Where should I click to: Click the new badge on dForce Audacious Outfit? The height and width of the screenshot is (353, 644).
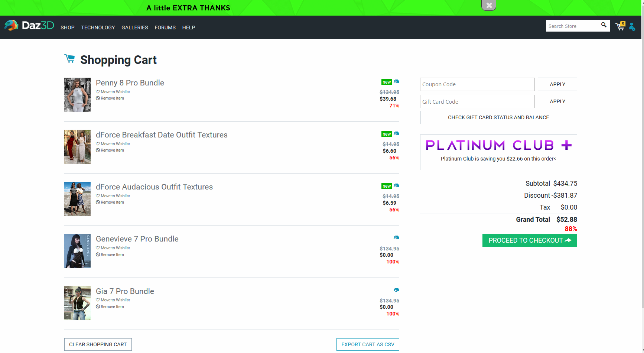[x=387, y=186]
